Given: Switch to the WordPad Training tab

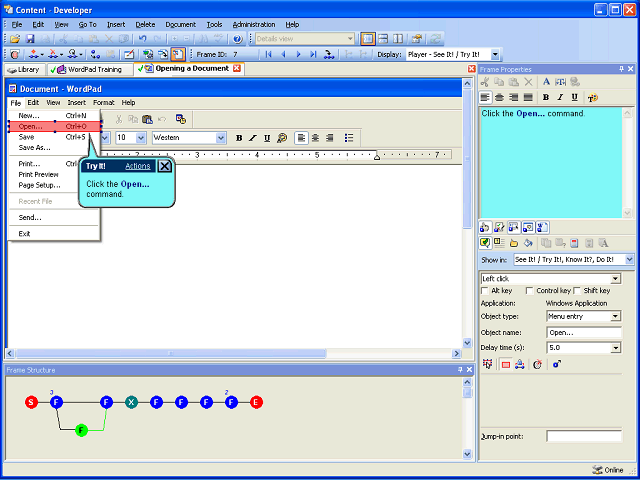Looking at the screenshot, I should (90, 69).
